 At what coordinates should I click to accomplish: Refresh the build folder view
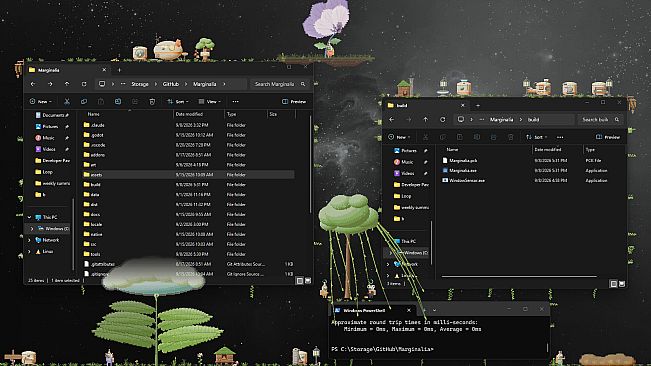443,120
